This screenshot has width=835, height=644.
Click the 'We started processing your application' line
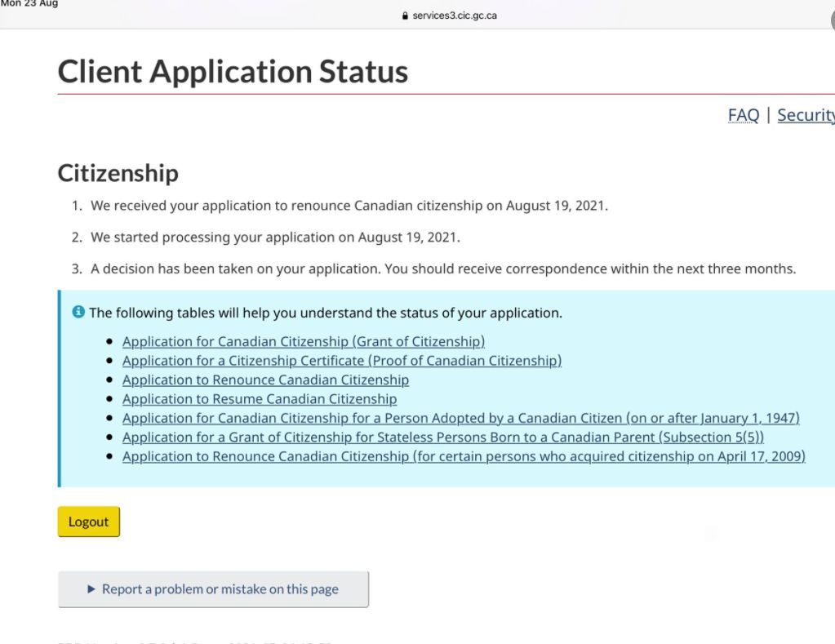(x=275, y=237)
